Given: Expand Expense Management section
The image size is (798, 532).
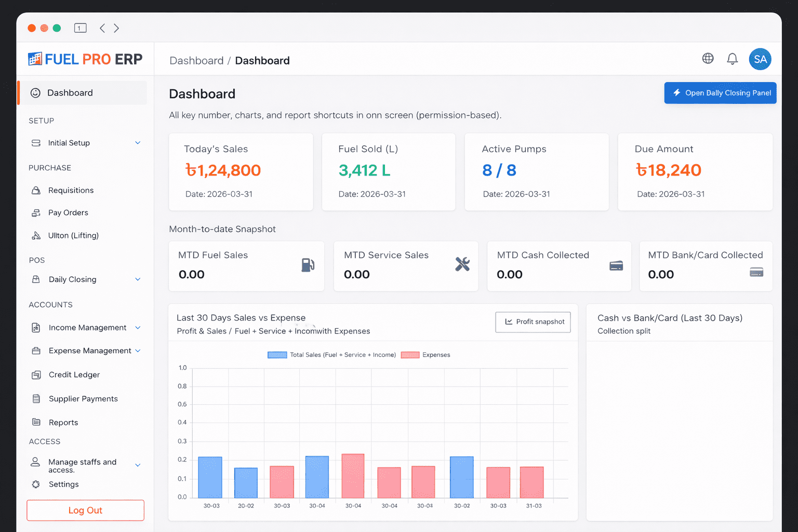Looking at the screenshot, I should [x=138, y=351].
